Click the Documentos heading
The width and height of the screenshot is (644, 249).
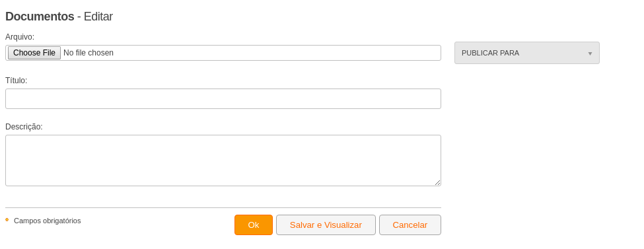tap(40, 17)
